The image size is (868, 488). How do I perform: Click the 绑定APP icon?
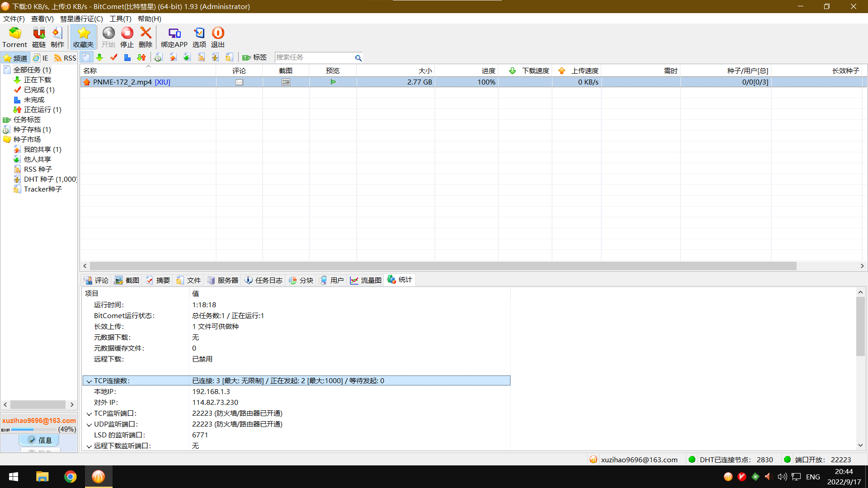[174, 37]
